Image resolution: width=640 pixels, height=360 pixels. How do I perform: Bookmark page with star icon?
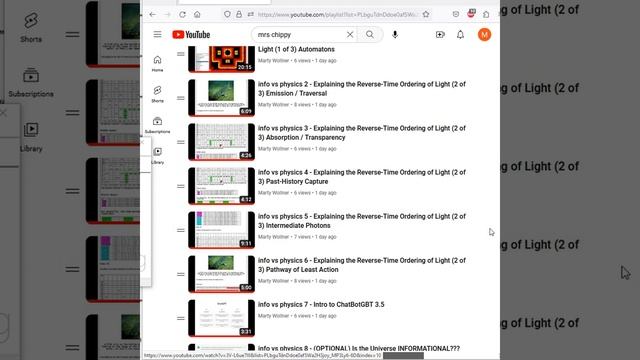click(426, 14)
